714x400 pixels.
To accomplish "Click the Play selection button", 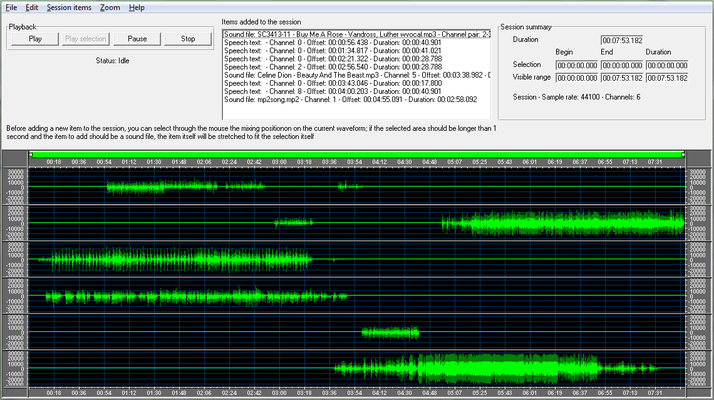I will pos(86,39).
